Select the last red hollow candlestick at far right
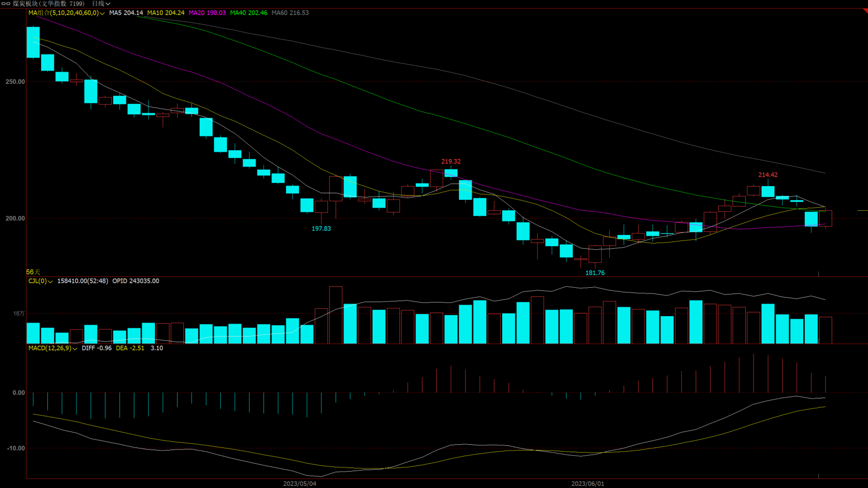868x488 pixels. click(x=825, y=218)
